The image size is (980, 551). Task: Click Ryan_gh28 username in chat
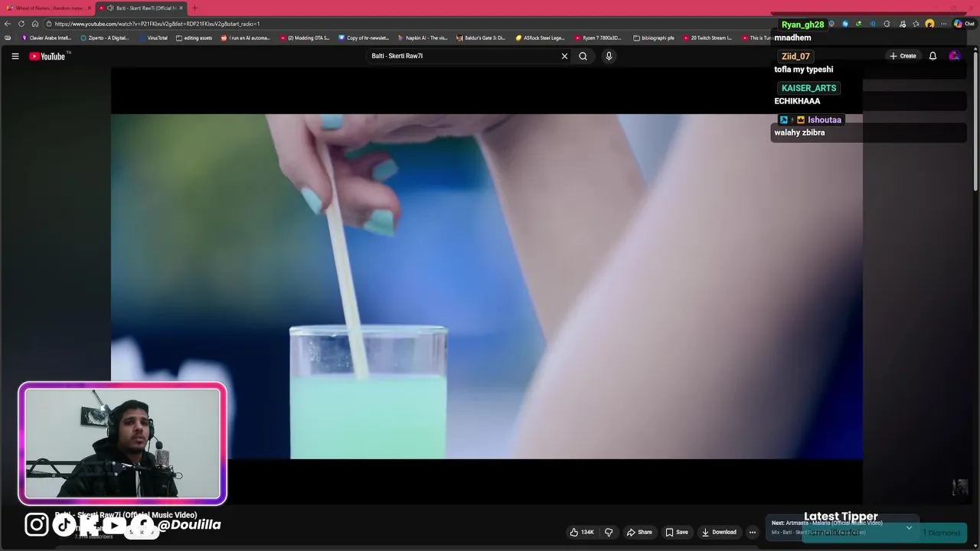coord(802,24)
